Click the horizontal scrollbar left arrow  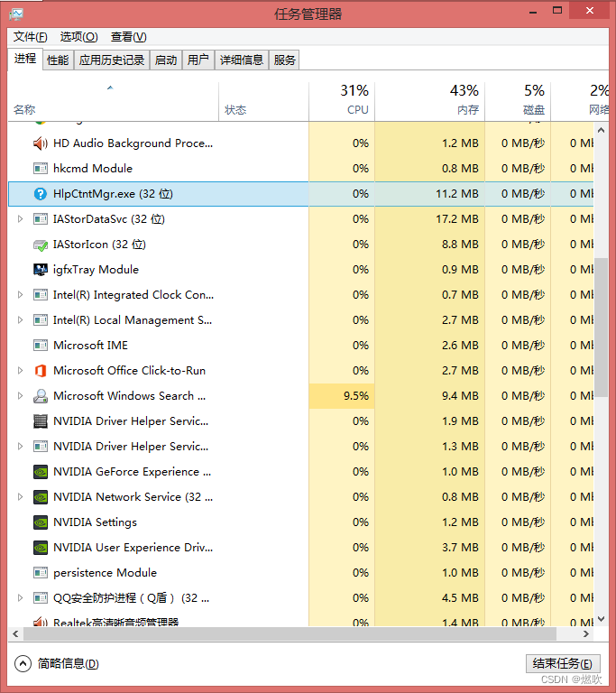15,633
